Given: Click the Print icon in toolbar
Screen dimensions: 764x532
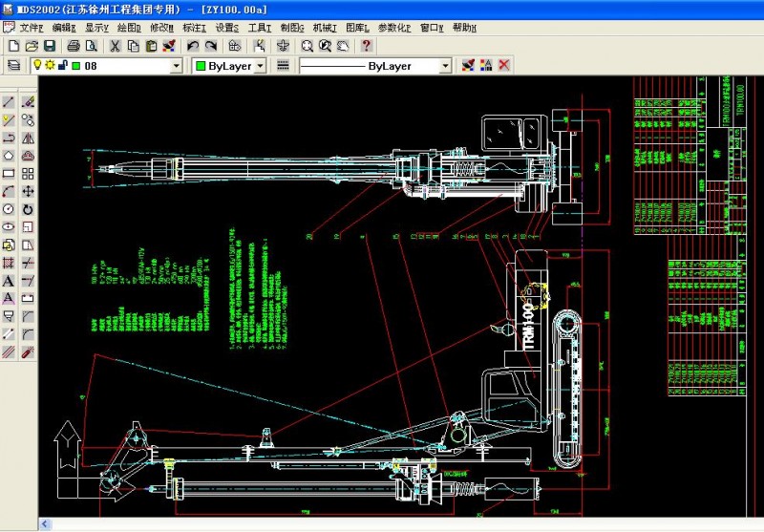Looking at the screenshot, I should coord(74,46).
